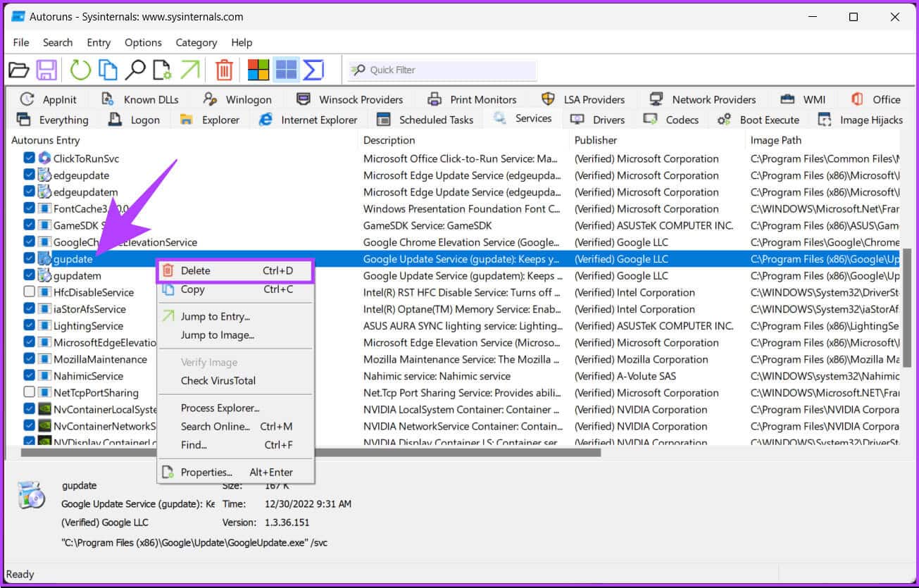Open the Category menu
This screenshot has width=919, height=588.
click(196, 42)
